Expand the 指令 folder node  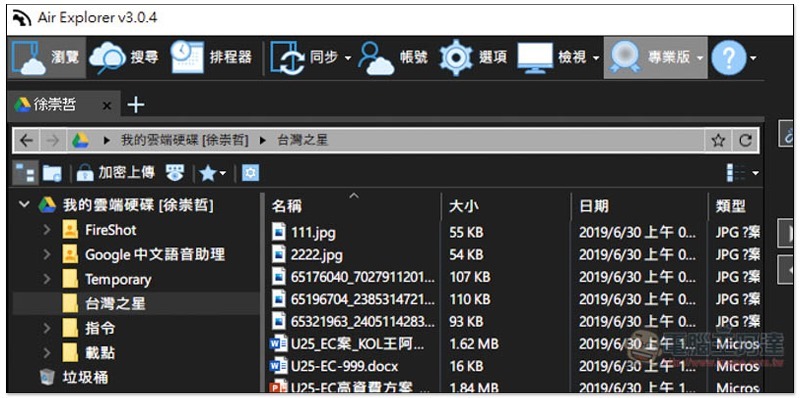47,328
